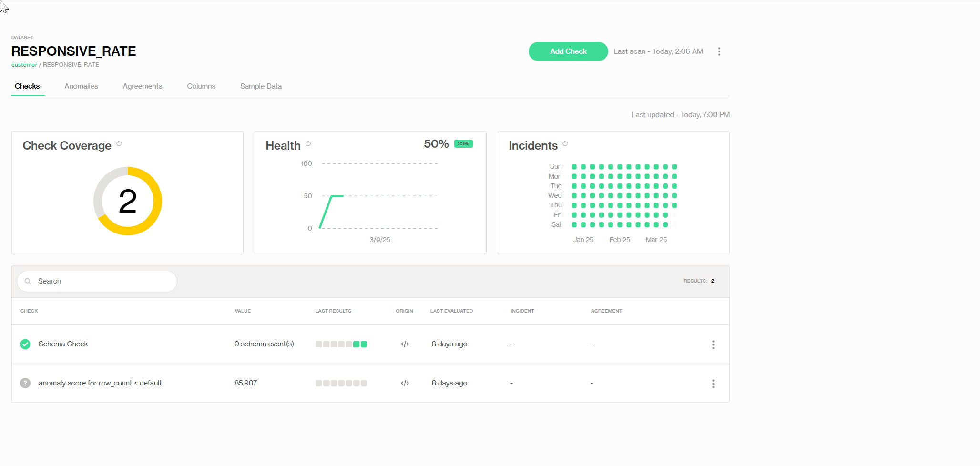Click the 3/9/25 date on Health chart
Screen dimensions: 980x466
380,240
